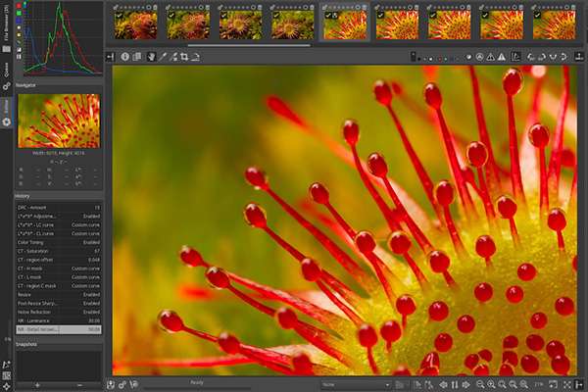The height and width of the screenshot is (392, 588).
Task: Select the CT - Saturation history entry
Action: (59, 251)
